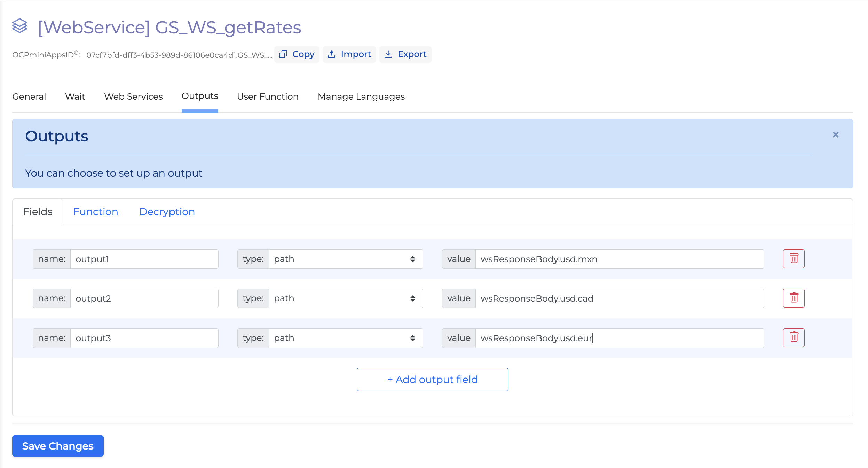Remove output2 using its trash icon
Screen dimensions: 868x468
tap(794, 298)
